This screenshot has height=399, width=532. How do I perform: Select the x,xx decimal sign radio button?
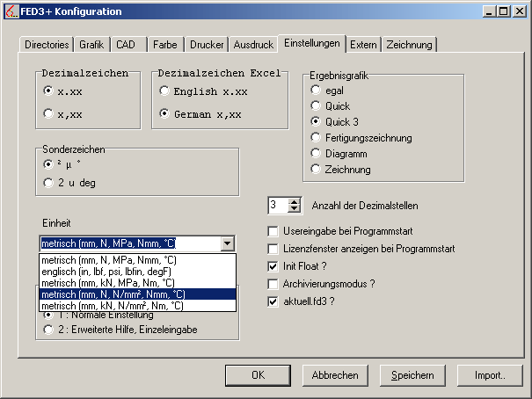[48, 112]
